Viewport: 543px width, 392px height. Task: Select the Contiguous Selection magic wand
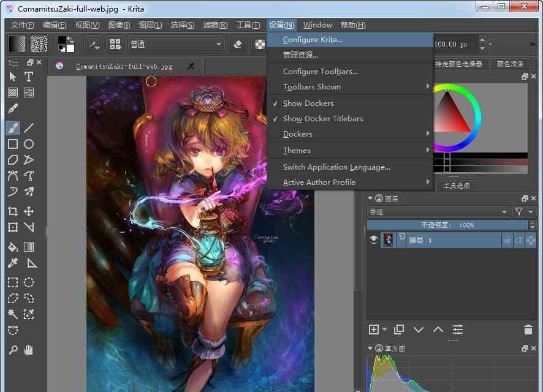(13, 314)
